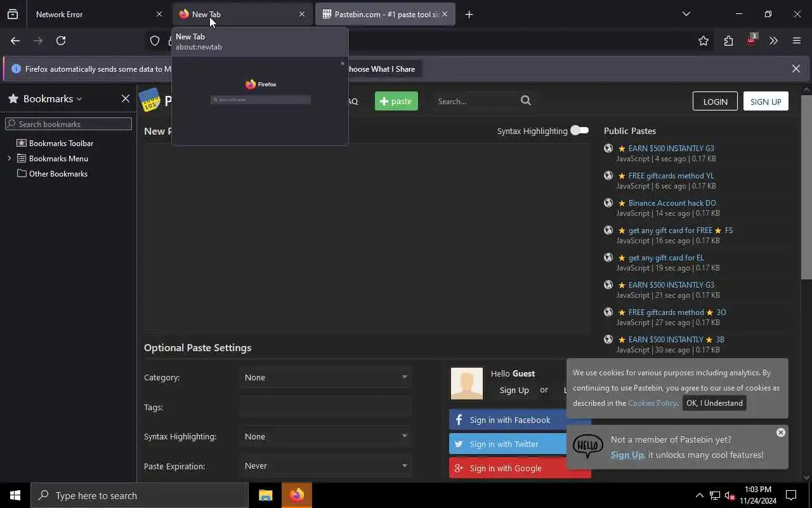Image resolution: width=812 pixels, height=508 pixels.
Task: Open the Windows Start menu
Action: [x=15, y=495]
